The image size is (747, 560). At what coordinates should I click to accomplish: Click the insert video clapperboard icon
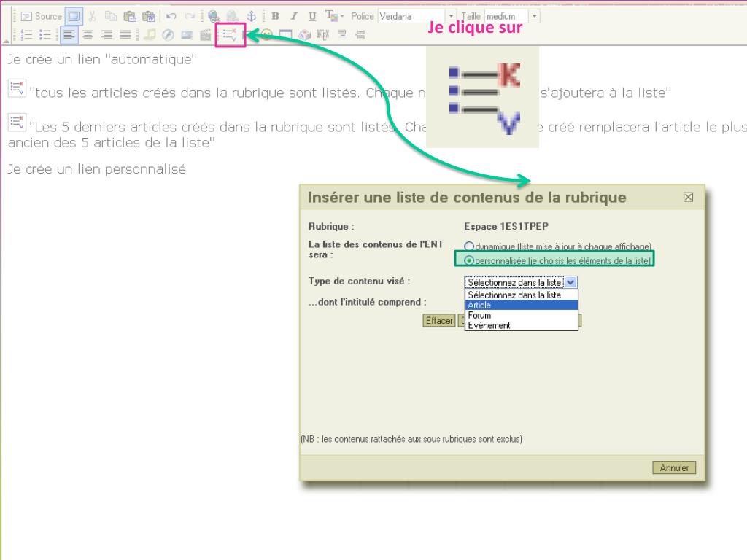pos(205,34)
